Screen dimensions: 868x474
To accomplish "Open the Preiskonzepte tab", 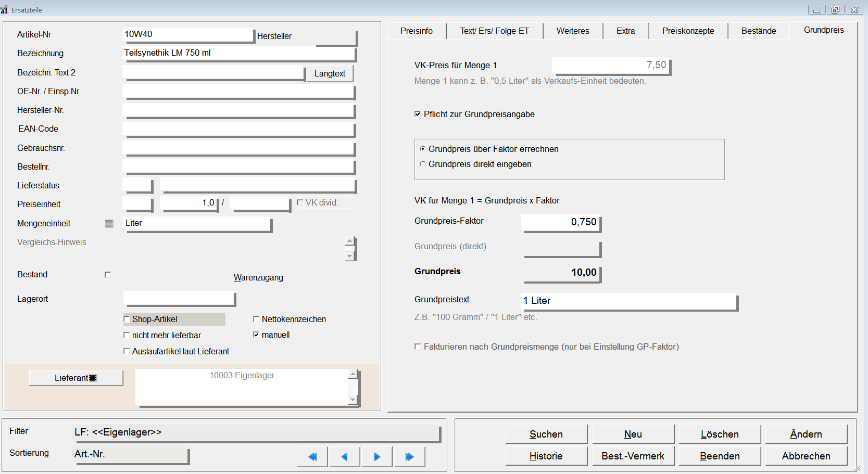I will [x=688, y=31].
